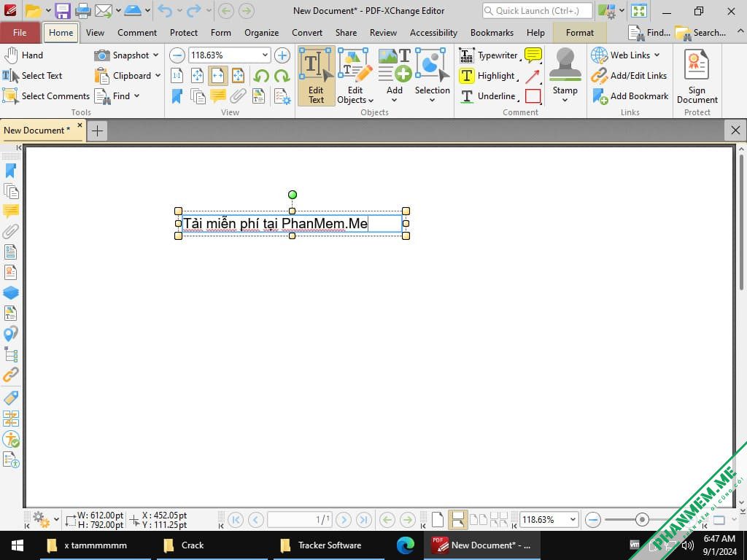Screen dimensions: 747x560
Task: Click the Sticky Note icon
Action: (533, 55)
